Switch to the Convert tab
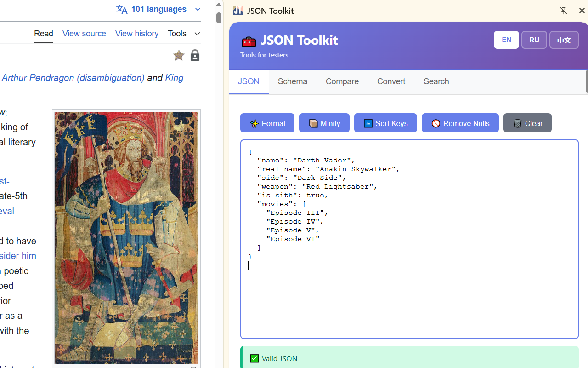The image size is (588, 368). tap(391, 81)
